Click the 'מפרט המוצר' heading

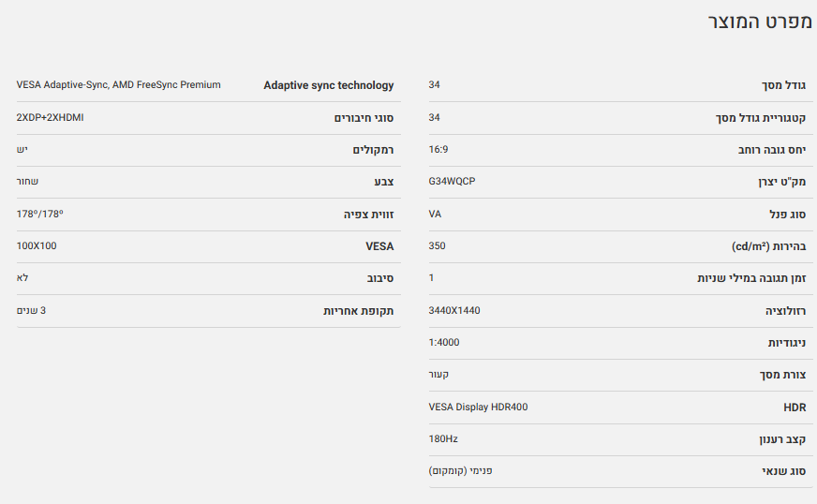point(759,22)
